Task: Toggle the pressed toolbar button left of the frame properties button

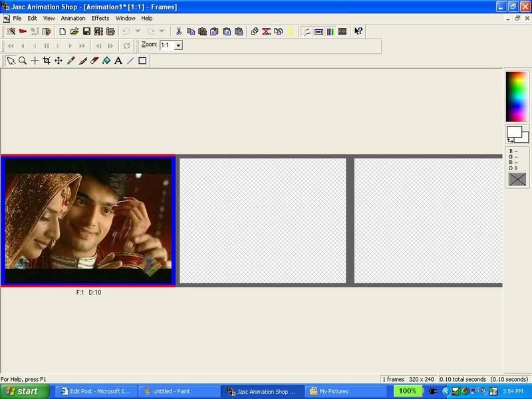Action: pos(307,31)
